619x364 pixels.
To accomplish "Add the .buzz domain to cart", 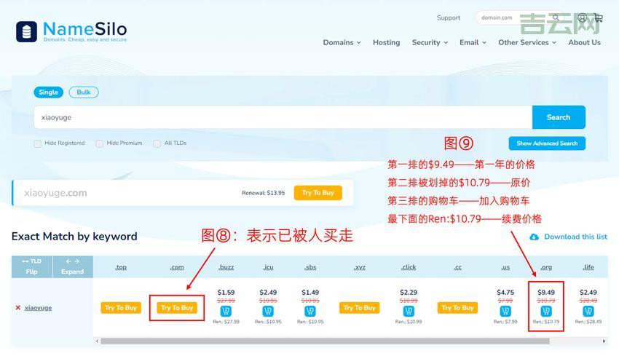I will coord(226,311).
